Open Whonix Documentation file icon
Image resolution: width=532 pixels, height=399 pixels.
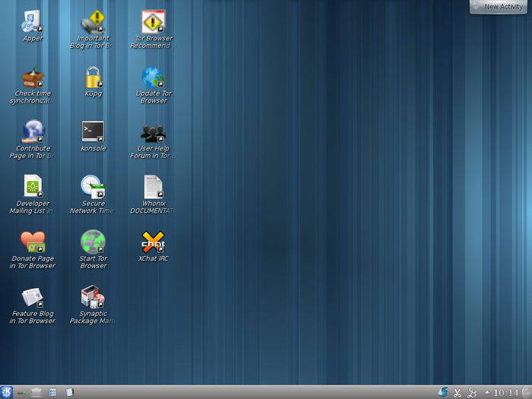[154, 187]
